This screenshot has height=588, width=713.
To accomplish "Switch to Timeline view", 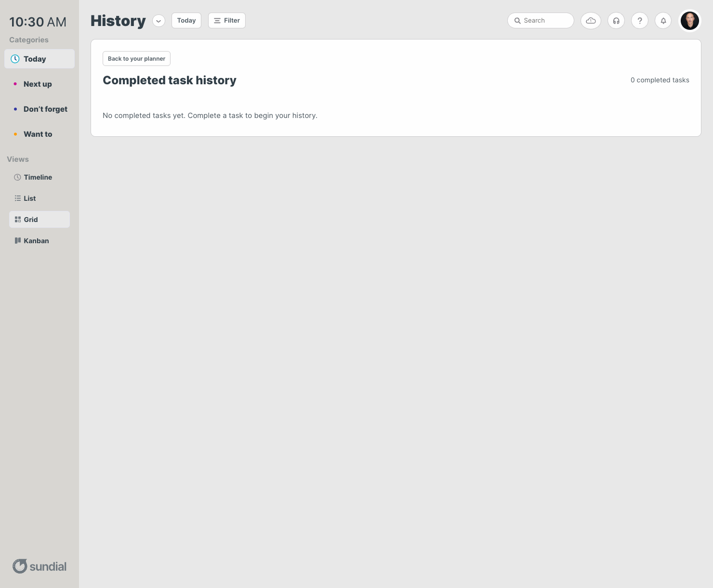I will 40,177.
